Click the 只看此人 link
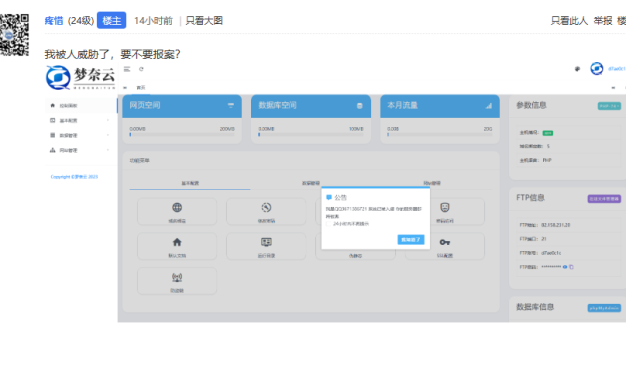626x386 pixels. tap(569, 21)
